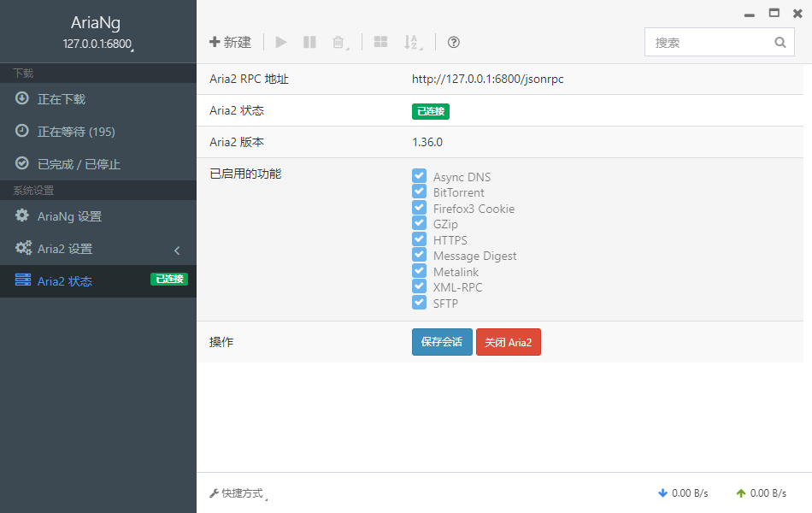Toggle the SFTP checkbox
Viewport: 812px width, 513px height.
419,303
